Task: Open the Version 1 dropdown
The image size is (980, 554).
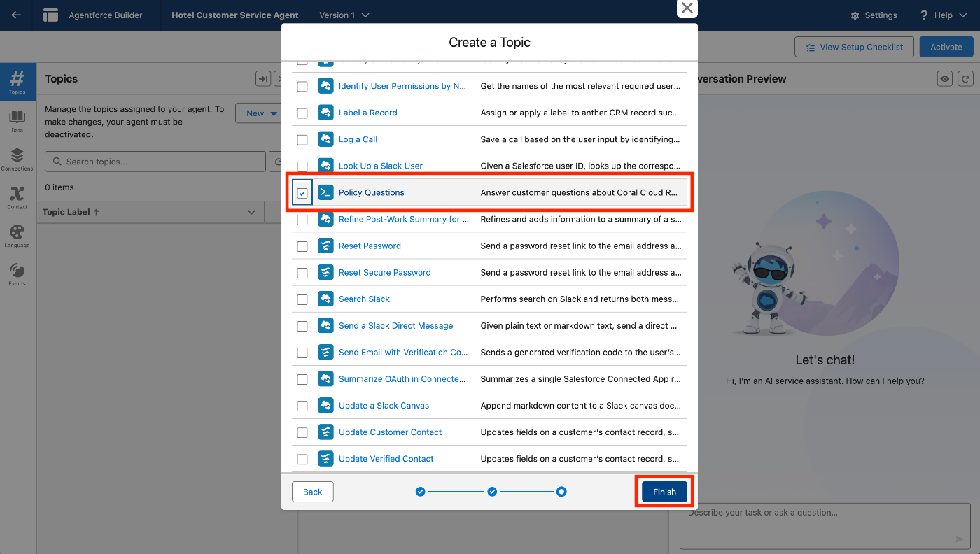Action: (x=344, y=15)
